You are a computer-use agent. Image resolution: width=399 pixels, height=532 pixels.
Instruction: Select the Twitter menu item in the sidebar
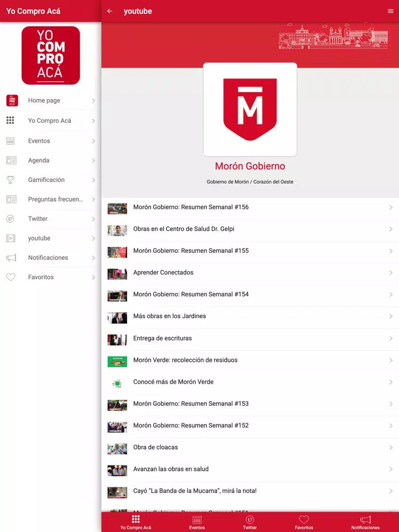click(51, 219)
